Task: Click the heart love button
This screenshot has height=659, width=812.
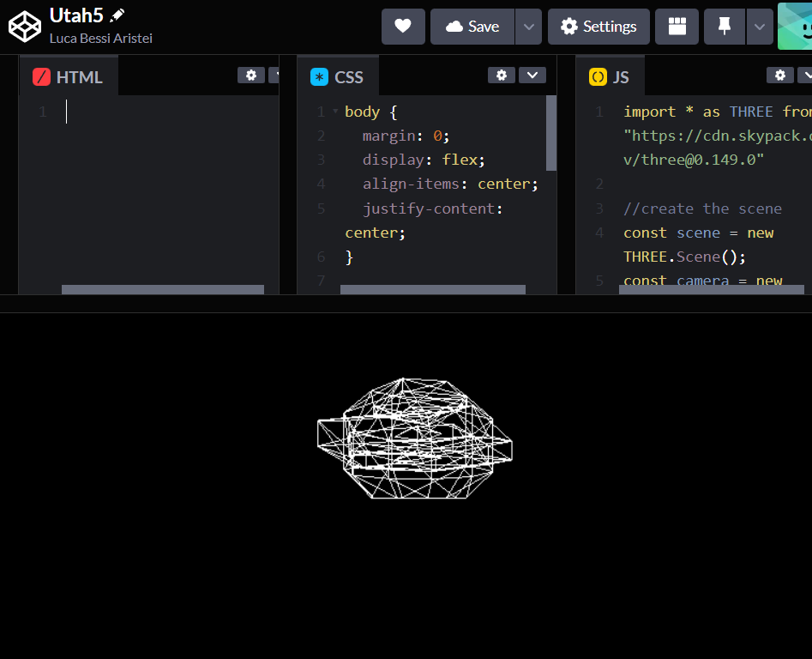Action: [403, 27]
